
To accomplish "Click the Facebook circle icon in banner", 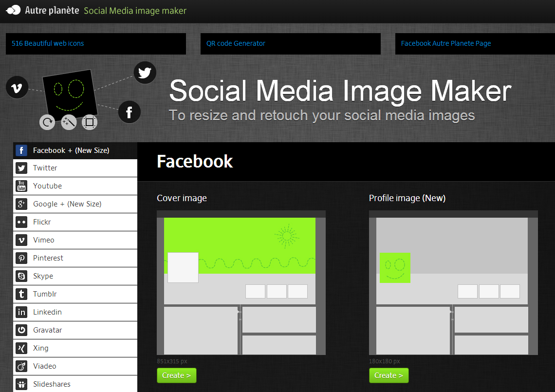I will click(129, 112).
